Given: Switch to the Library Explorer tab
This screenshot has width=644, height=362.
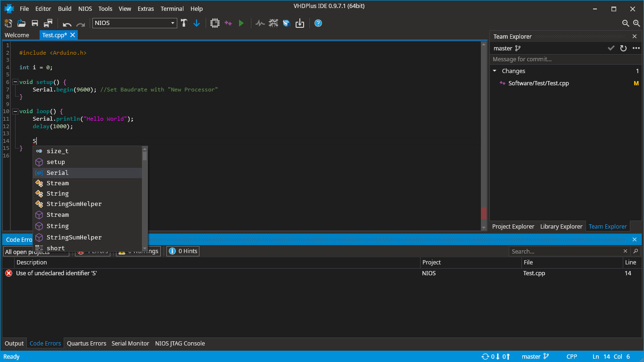Looking at the screenshot, I should tap(561, 226).
